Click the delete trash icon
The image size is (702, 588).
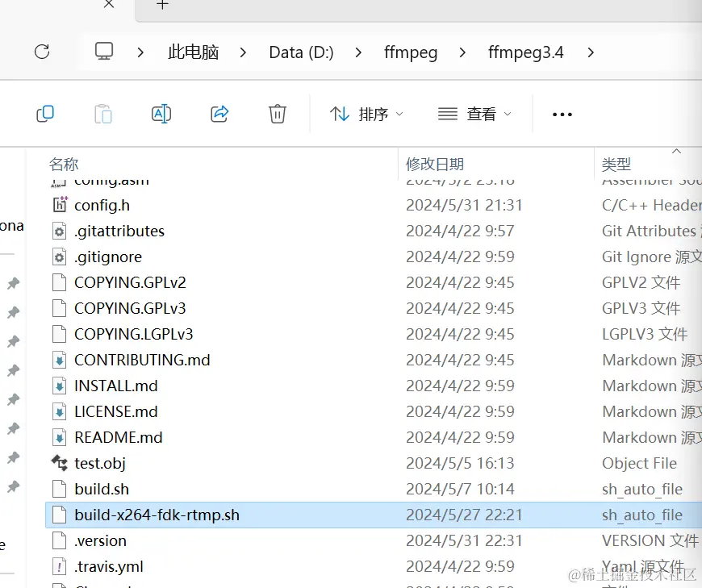277,114
